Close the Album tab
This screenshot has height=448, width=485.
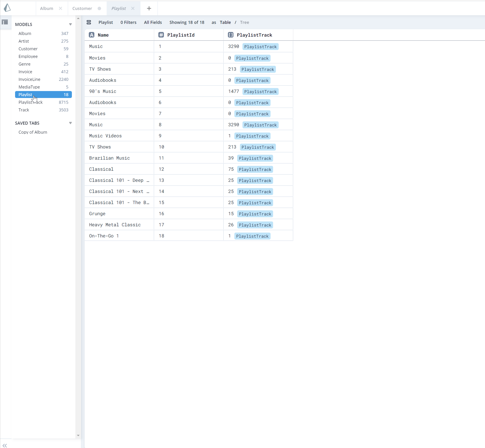61,8
